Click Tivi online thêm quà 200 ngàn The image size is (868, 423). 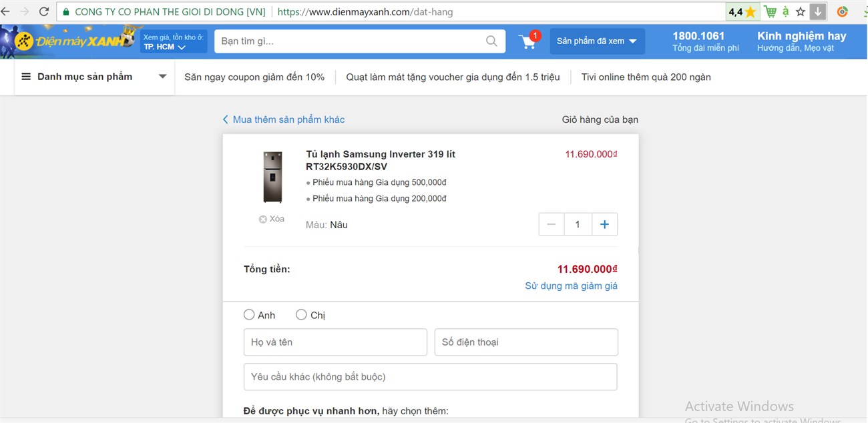click(646, 77)
